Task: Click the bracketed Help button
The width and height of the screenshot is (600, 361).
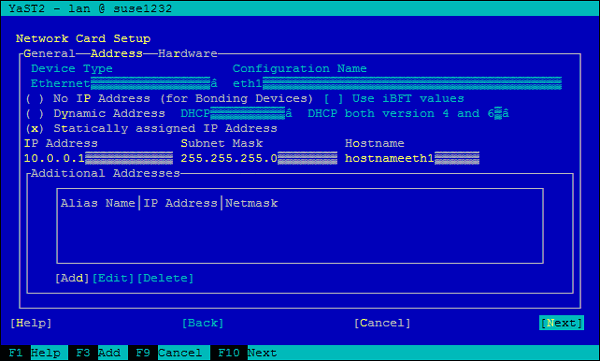Action: point(31,323)
